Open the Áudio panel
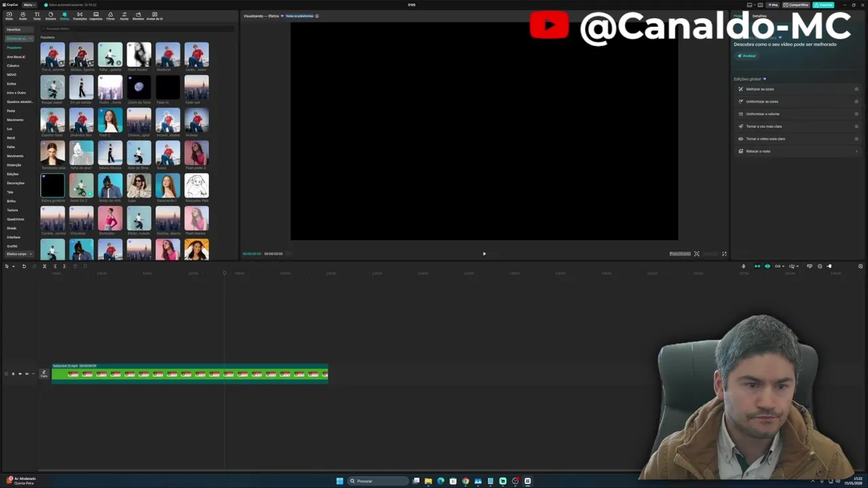This screenshot has height=488, width=868. 23,16
